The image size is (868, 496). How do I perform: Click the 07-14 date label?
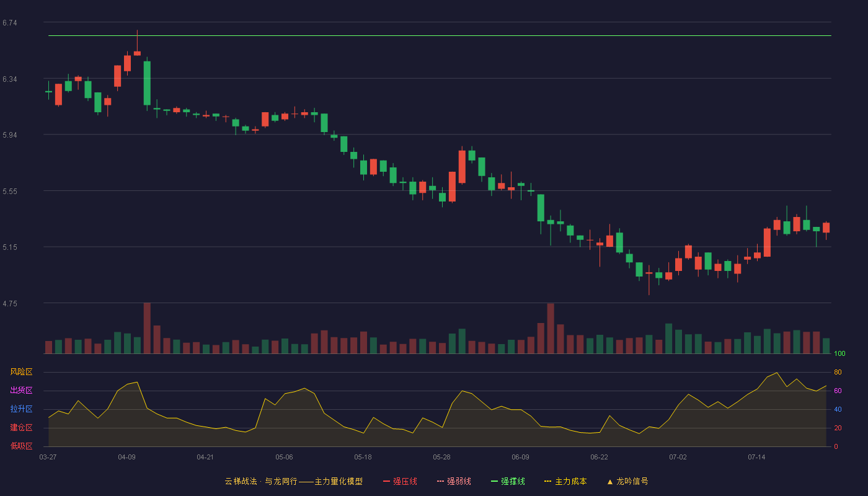point(756,457)
